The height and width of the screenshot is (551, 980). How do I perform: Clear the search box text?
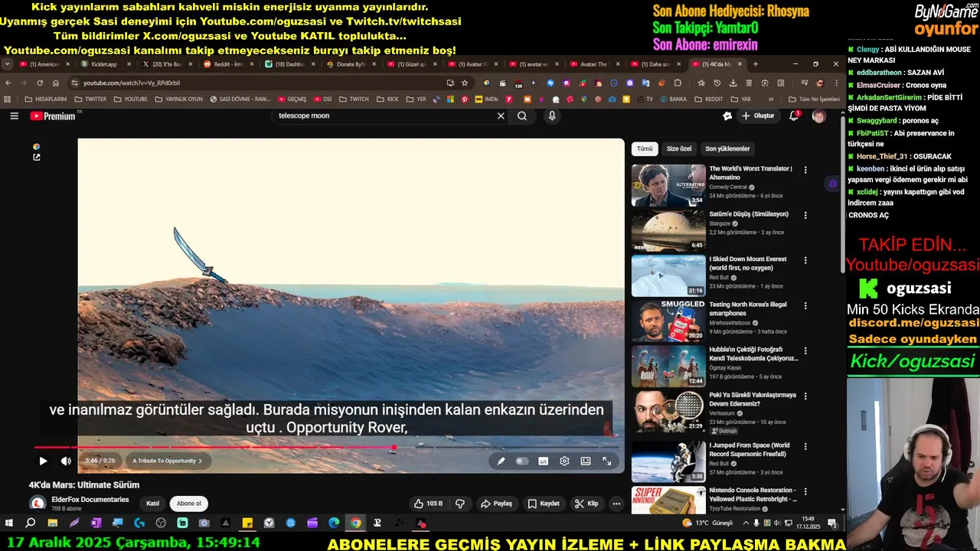(501, 116)
